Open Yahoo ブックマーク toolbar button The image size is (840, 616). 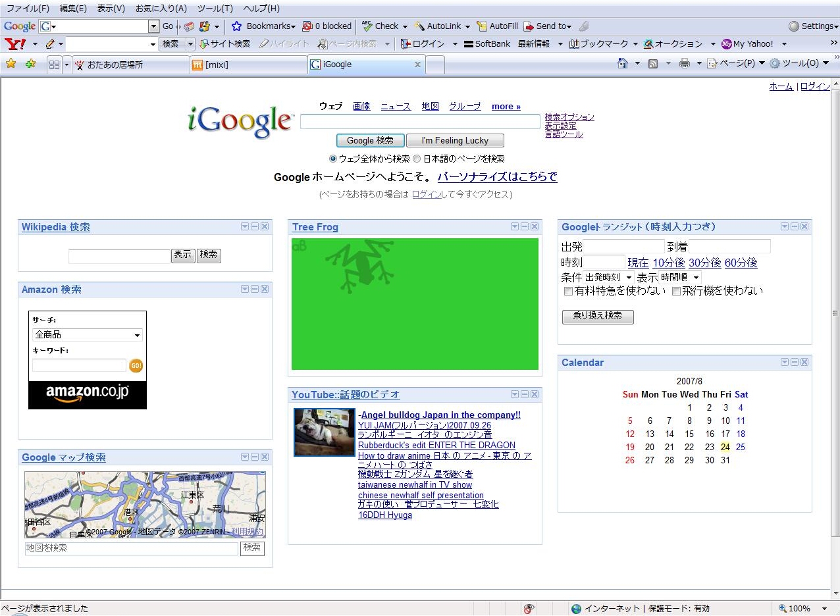point(598,44)
